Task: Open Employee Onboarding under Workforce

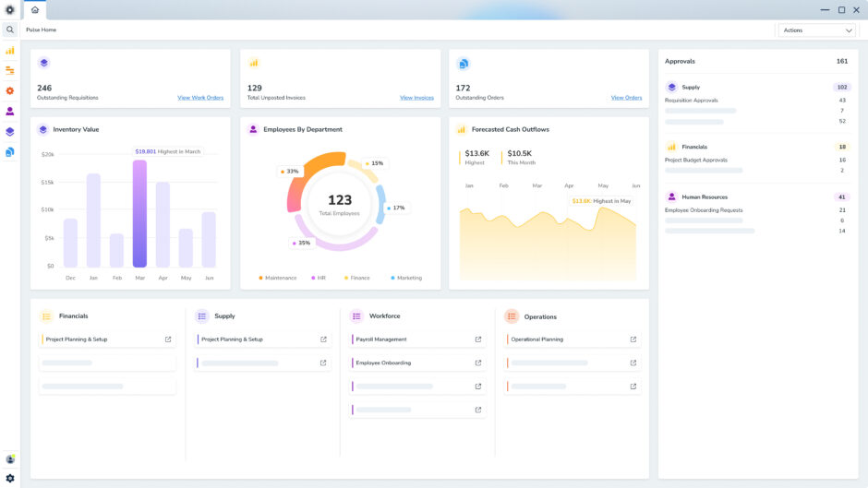Action: coord(383,363)
